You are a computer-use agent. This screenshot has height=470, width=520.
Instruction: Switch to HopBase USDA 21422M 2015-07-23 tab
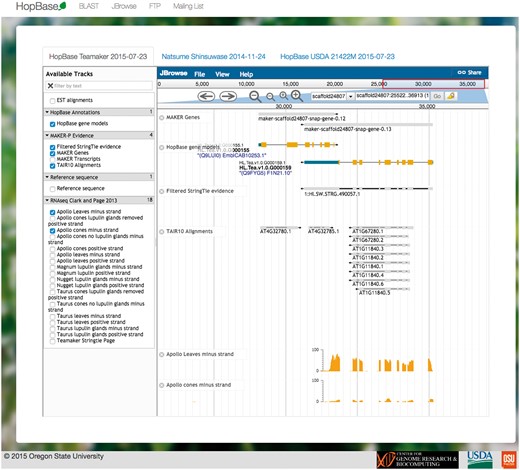pyautogui.click(x=337, y=56)
